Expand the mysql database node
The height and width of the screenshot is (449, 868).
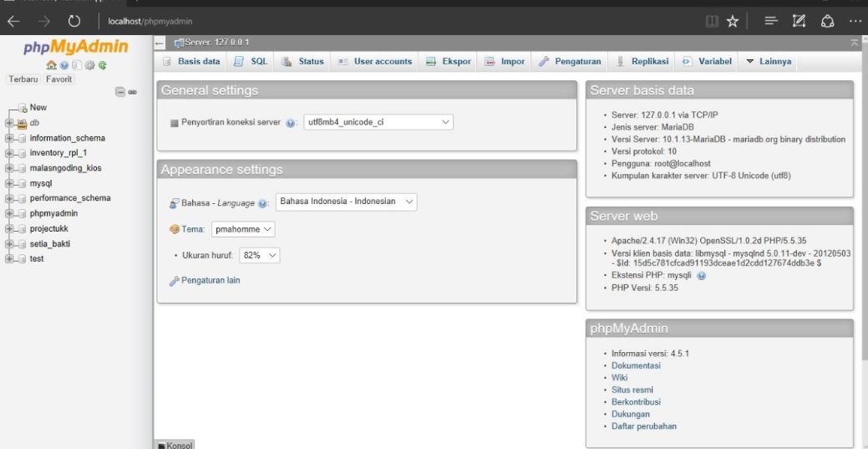click(9, 183)
